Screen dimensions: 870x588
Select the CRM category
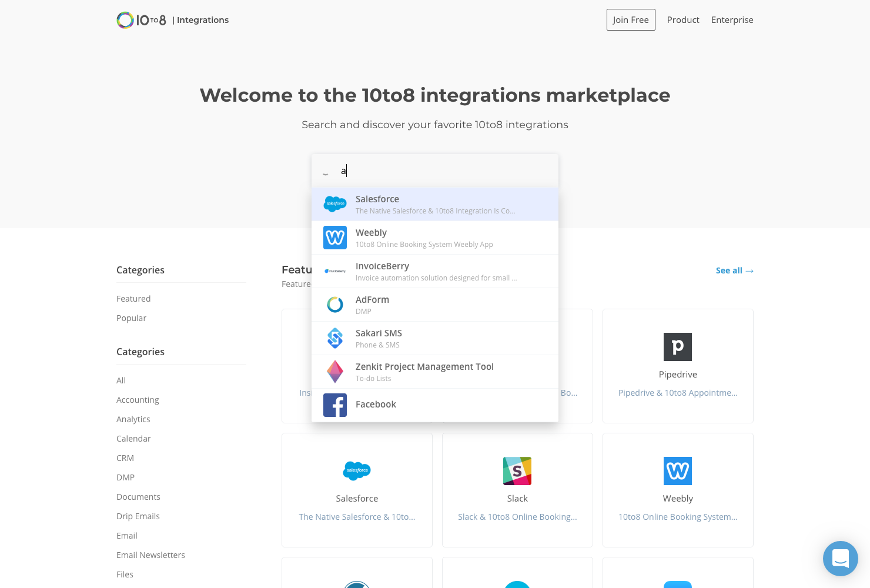125,458
